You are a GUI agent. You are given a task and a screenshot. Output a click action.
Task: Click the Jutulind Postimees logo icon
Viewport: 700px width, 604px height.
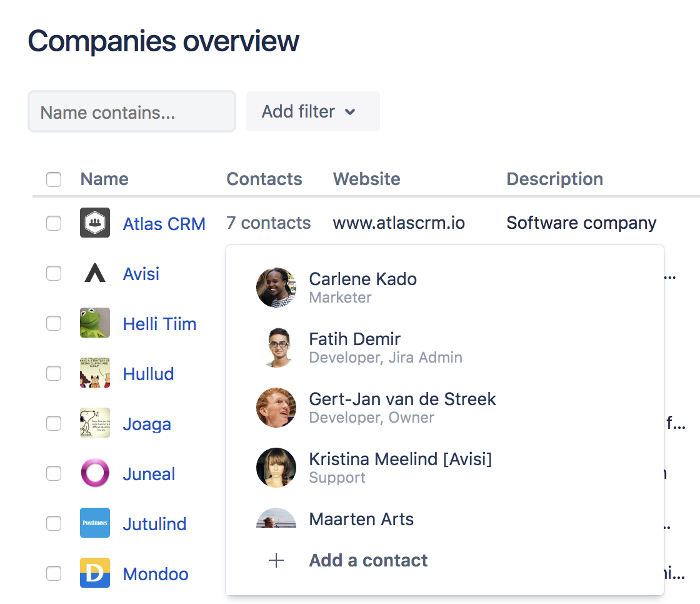coord(95,523)
